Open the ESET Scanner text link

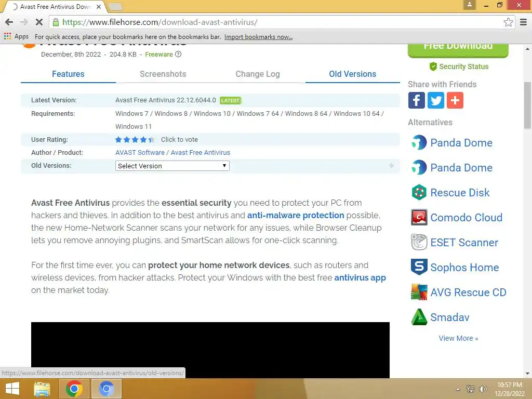click(464, 242)
